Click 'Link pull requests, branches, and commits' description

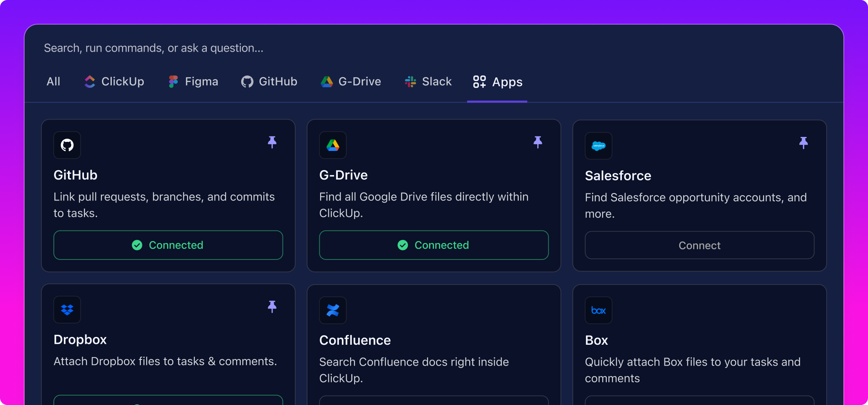click(164, 205)
